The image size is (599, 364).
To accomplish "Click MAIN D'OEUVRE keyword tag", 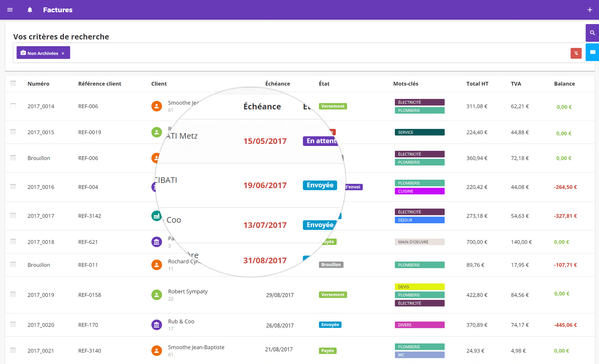I will (x=419, y=242).
